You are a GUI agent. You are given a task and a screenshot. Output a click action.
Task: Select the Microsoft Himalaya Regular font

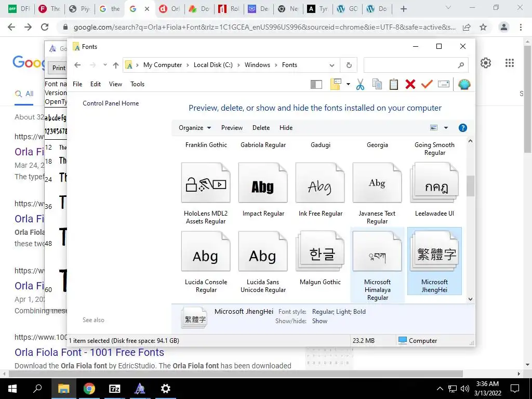[377, 265]
